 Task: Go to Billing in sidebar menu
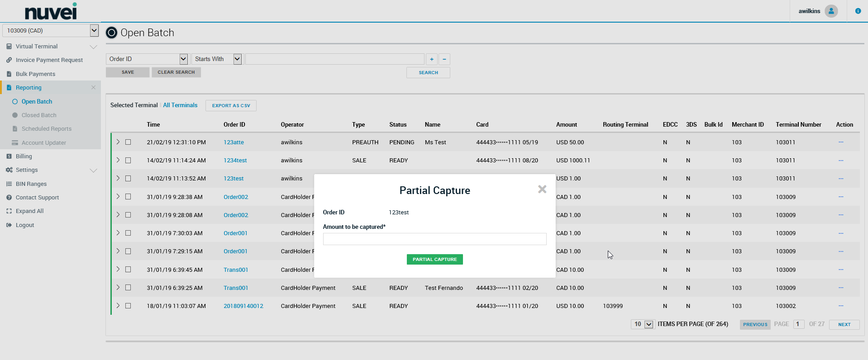[x=24, y=156]
